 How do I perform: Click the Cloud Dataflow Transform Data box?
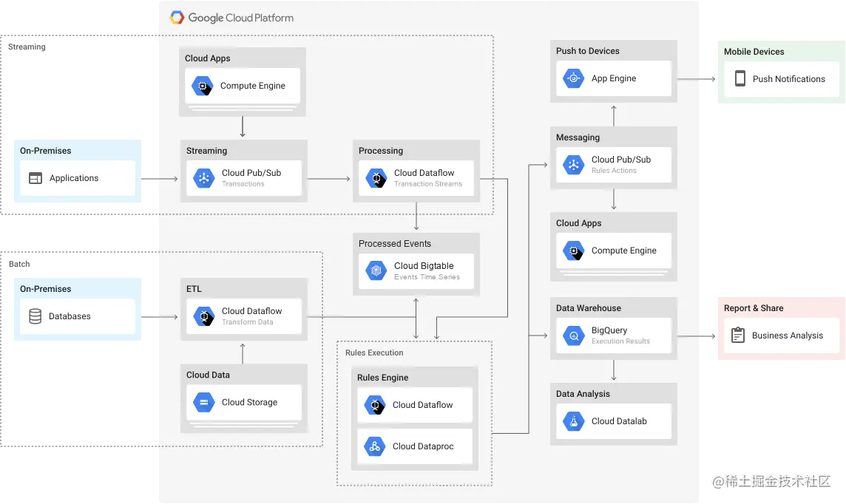[x=244, y=316]
